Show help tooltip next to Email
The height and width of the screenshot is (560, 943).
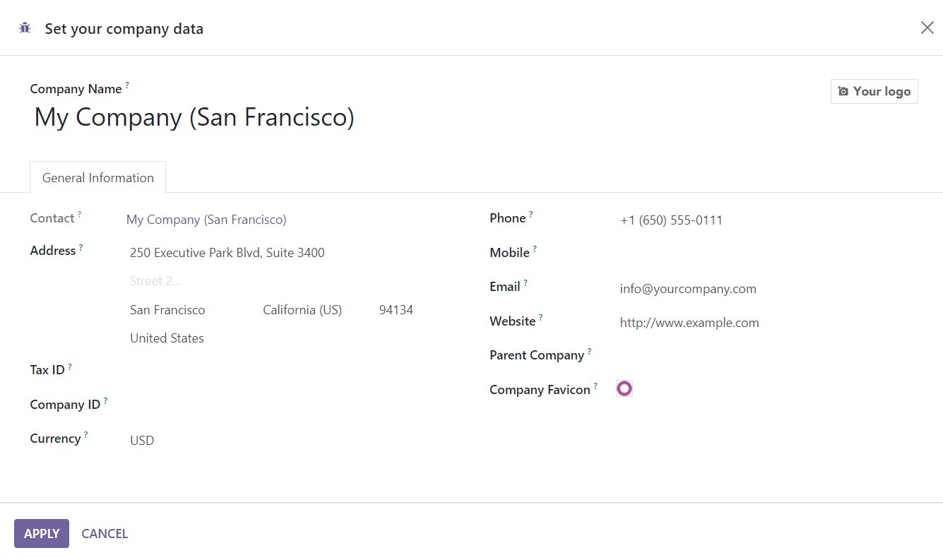tap(525, 282)
